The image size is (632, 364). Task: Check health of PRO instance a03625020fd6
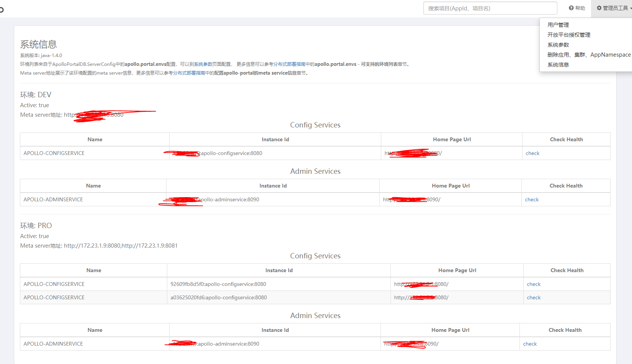[534, 297]
